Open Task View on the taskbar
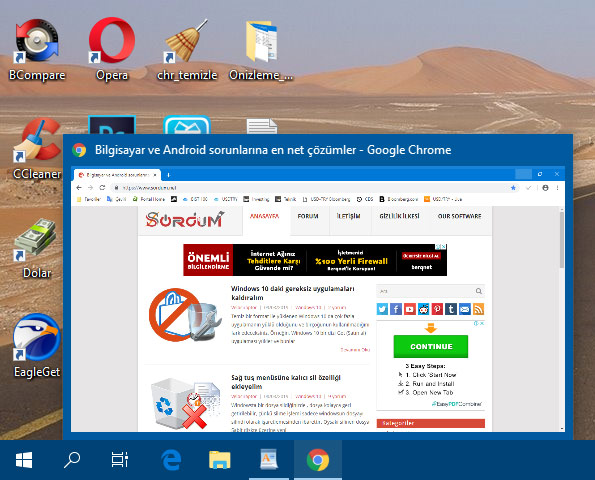This screenshot has width=595, height=480. tap(120, 460)
